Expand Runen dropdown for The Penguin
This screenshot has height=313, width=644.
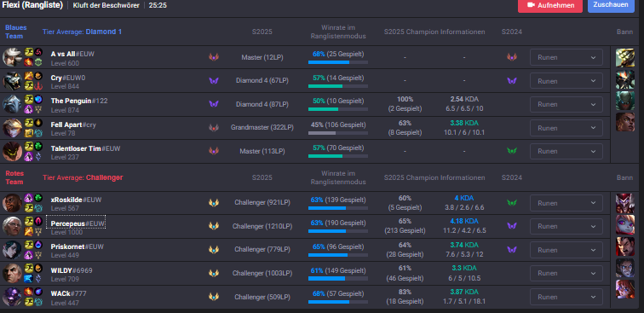pyautogui.click(x=566, y=104)
